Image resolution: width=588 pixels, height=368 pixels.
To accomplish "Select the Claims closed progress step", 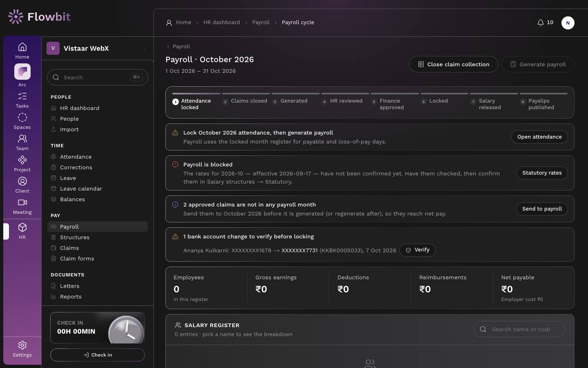I will click(x=245, y=101).
